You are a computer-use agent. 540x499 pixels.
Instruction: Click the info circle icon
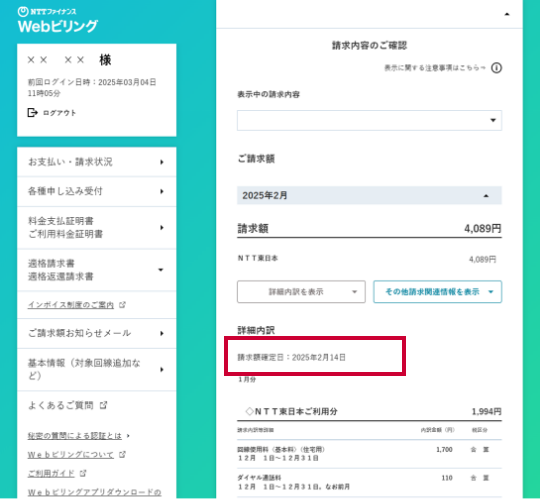click(x=496, y=68)
